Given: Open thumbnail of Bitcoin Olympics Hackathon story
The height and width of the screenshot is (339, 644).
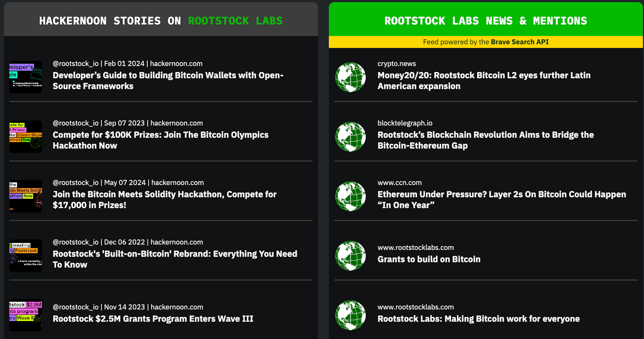Looking at the screenshot, I should tap(25, 137).
